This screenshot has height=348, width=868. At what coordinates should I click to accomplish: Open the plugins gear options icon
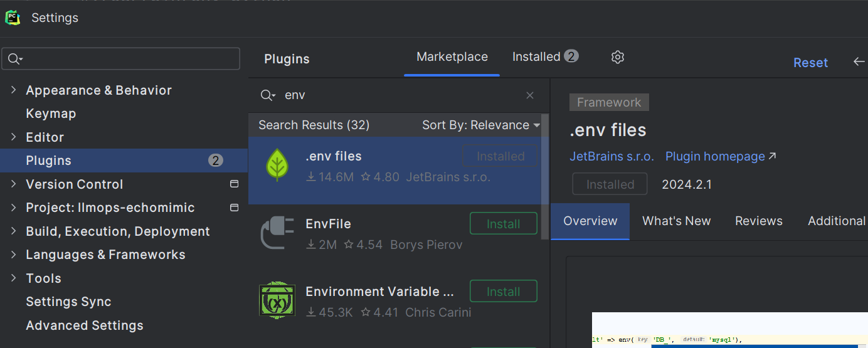[618, 57]
